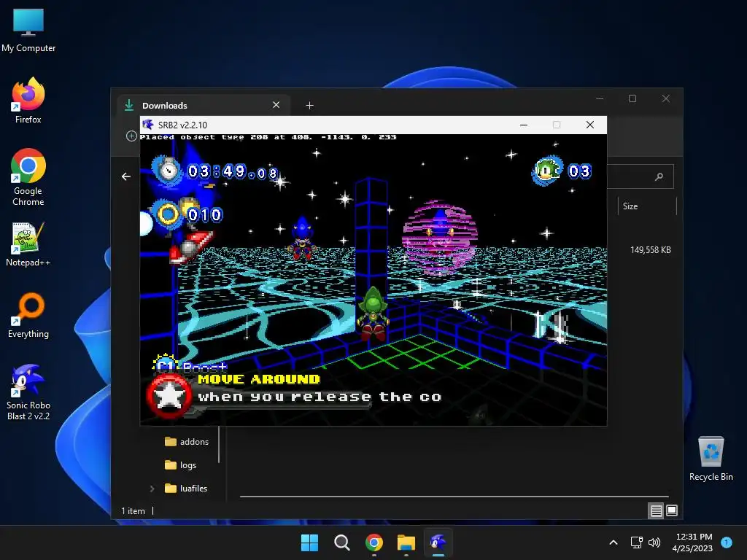This screenshot has width=747, height=560.
Task: Click the lives character icon in game
Action: point(547,171)
